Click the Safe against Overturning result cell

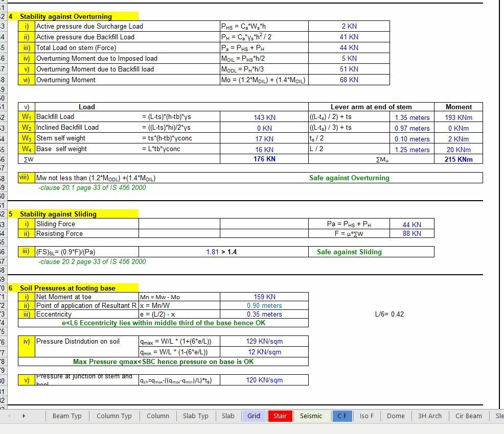point(349,178)
